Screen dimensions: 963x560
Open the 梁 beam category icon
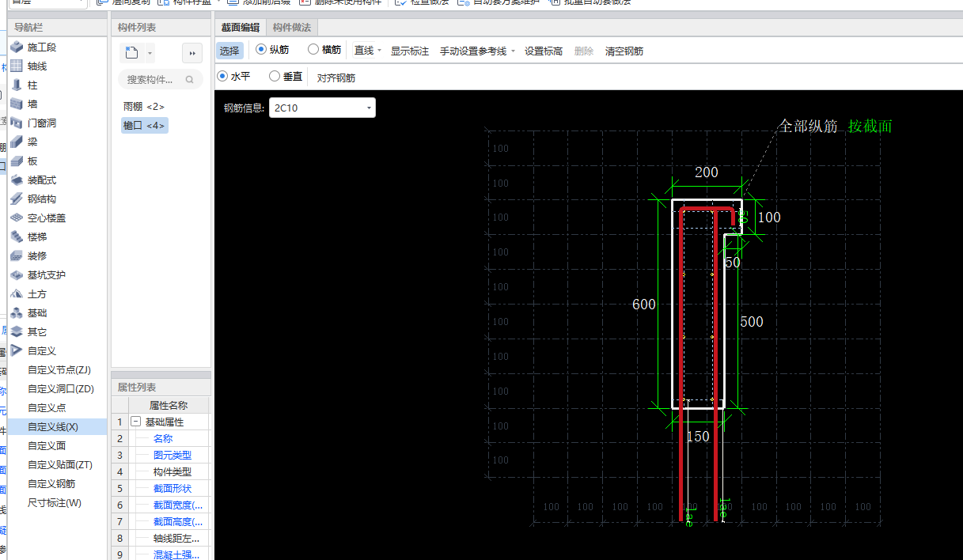[x=17, y=142]
